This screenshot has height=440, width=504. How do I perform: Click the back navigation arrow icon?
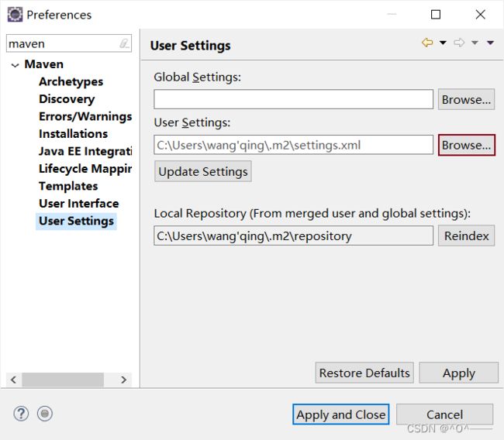pos(427,43)
